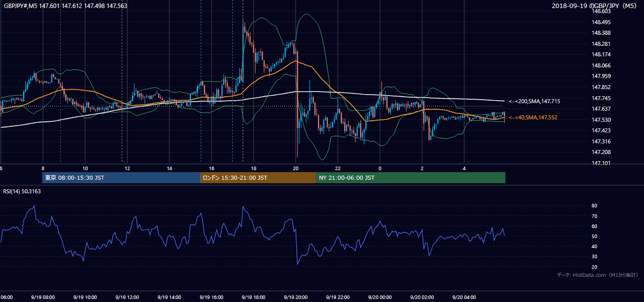Click price axis label 147.316
The image size is (644, 302).
pos(601,141)
